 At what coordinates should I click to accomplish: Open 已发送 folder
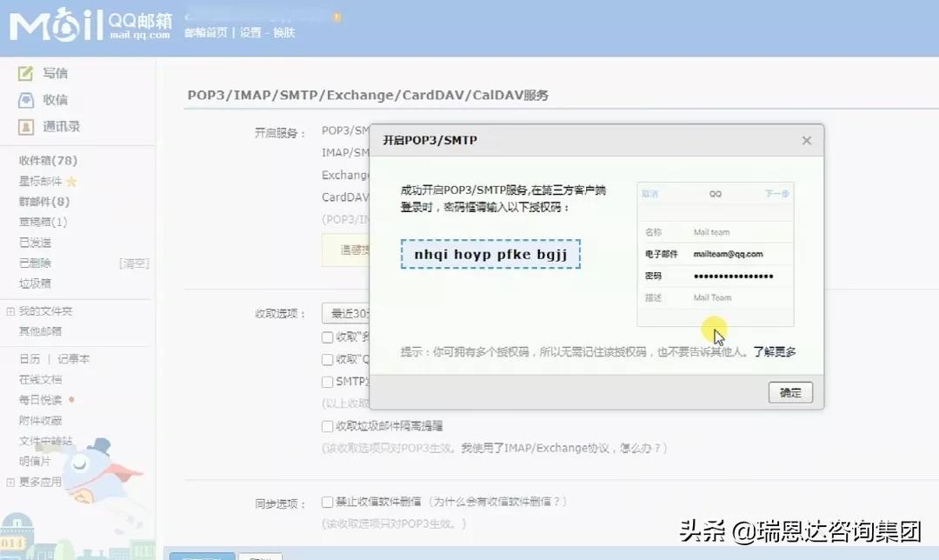pos(35,242)
